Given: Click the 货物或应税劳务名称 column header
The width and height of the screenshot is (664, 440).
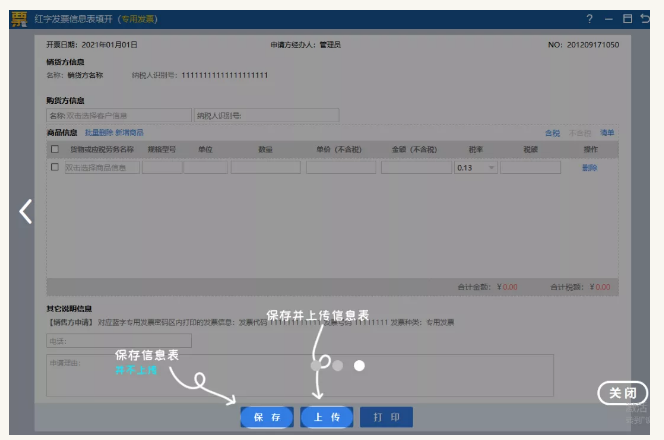Looking at the screenshot, I should coord(102,149).
